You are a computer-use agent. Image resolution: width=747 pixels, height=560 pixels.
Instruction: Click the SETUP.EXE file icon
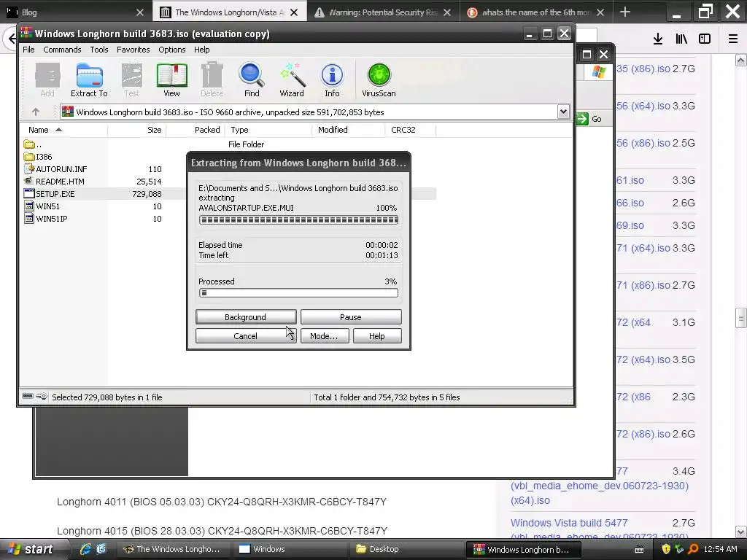click(29, 193)
